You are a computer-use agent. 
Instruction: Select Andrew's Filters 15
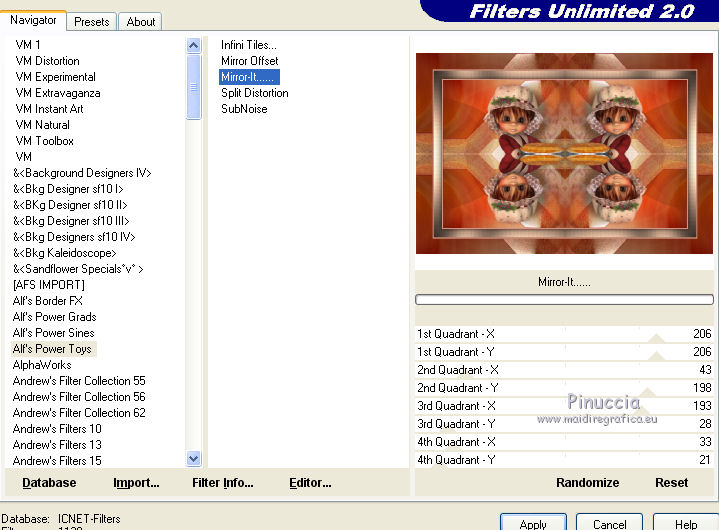[x=57, y=461]
